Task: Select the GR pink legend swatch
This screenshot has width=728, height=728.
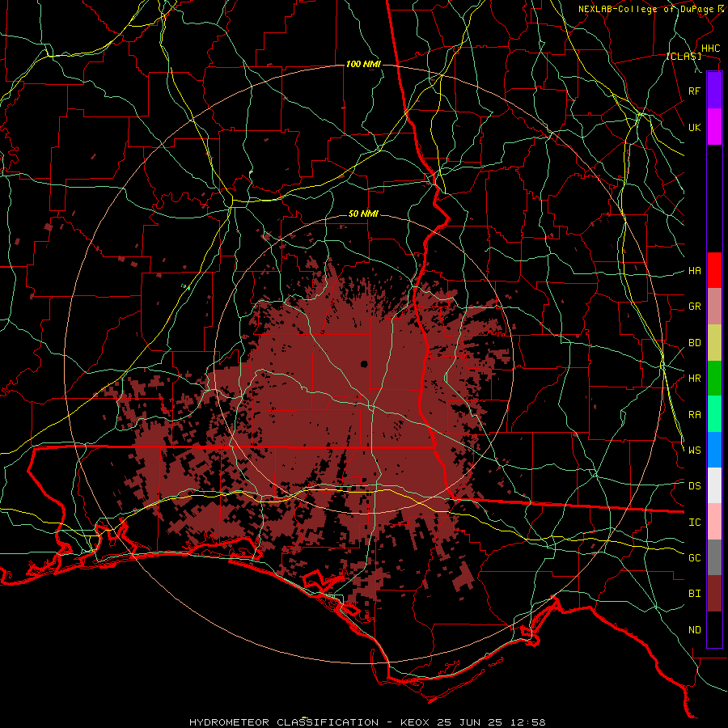Action: click(714, 307)
